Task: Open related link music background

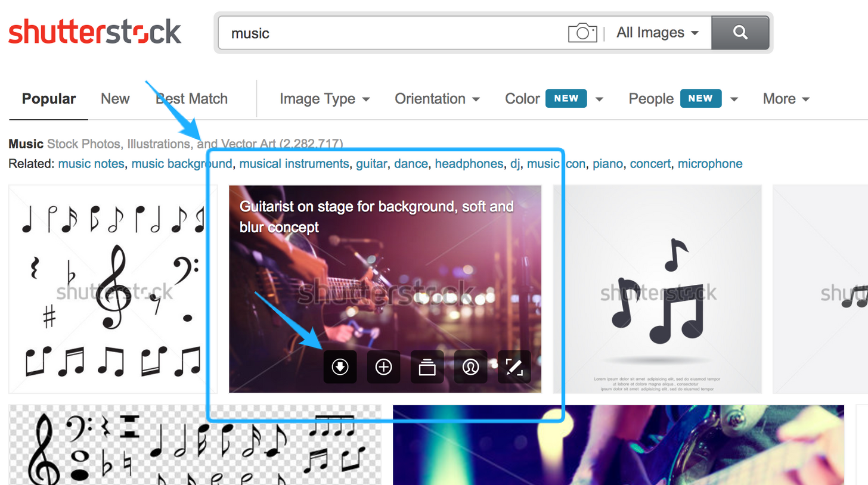Action: point(182,164)
